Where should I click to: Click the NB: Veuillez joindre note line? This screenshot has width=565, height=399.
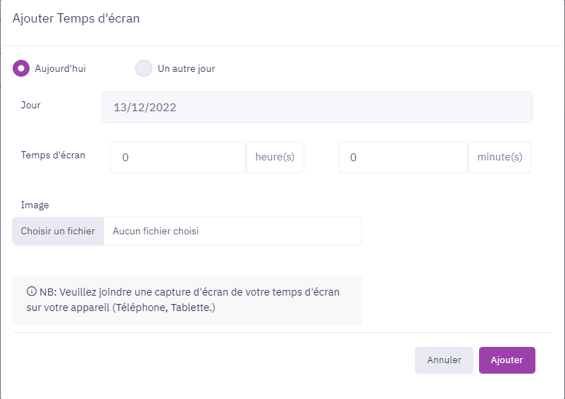(183, 292)
